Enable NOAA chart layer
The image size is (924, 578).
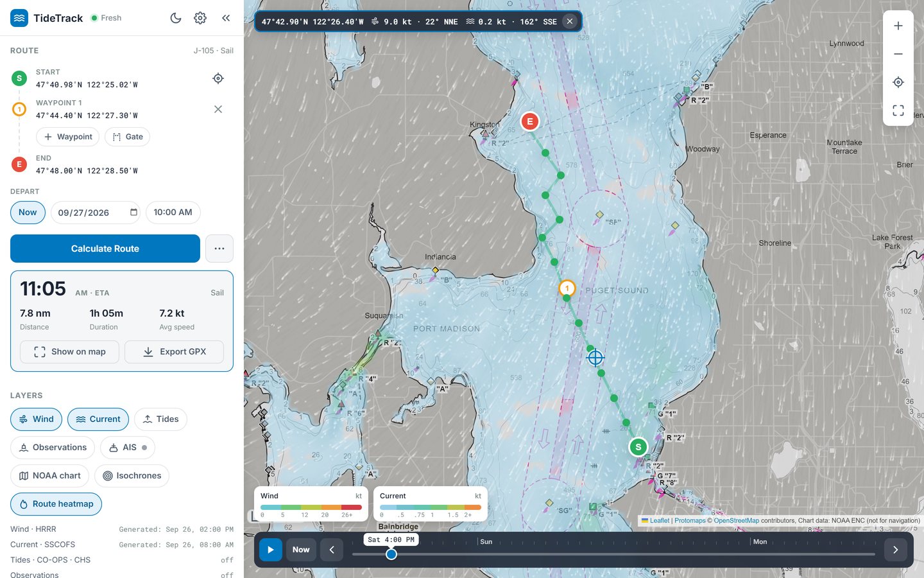click(49, 476)
